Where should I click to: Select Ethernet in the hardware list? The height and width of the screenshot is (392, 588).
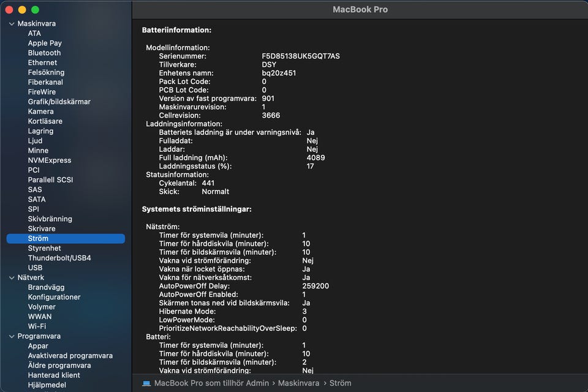[x=42, y=62]
